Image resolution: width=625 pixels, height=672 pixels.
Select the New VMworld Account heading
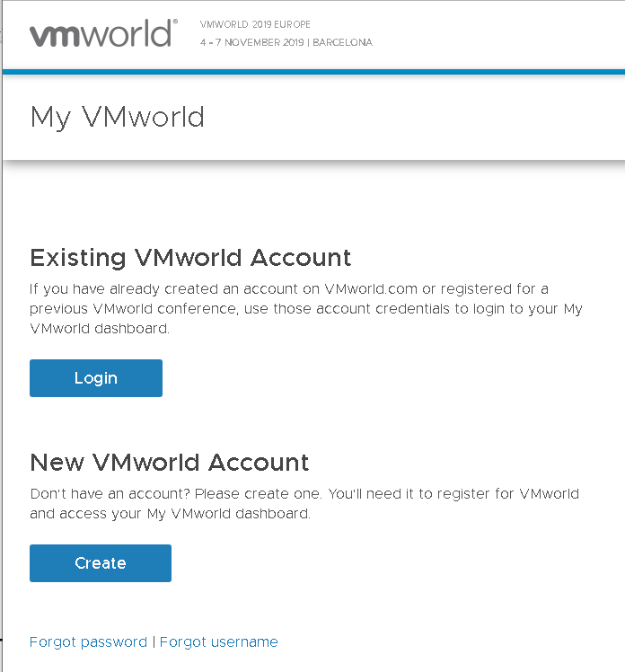[x=170, y=462]
